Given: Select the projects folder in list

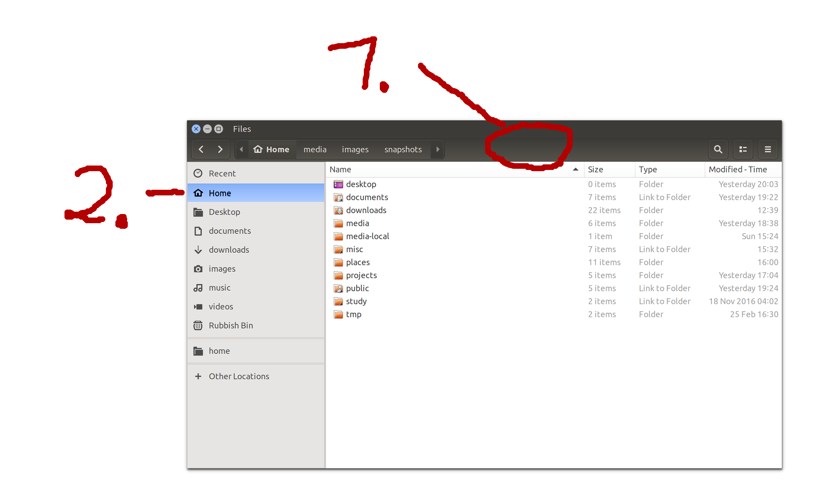Looking at the screenshot, I should (x=361, y=275).
